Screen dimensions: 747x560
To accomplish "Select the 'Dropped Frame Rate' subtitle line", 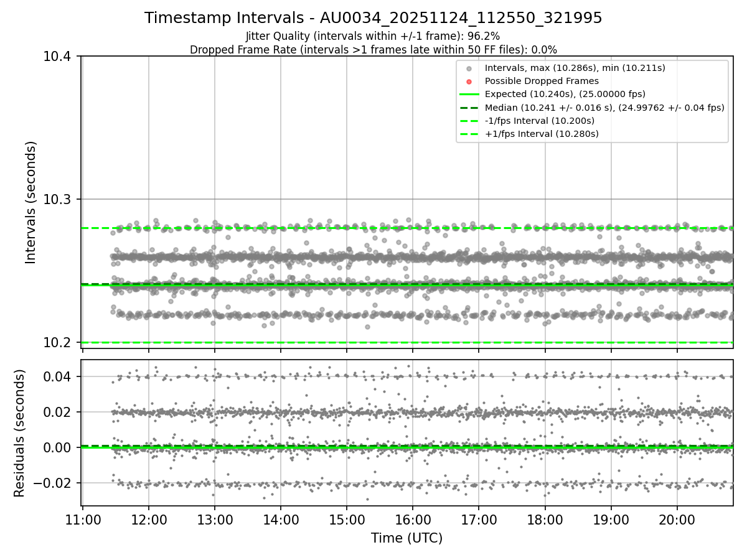I will [x=374, y=49].
